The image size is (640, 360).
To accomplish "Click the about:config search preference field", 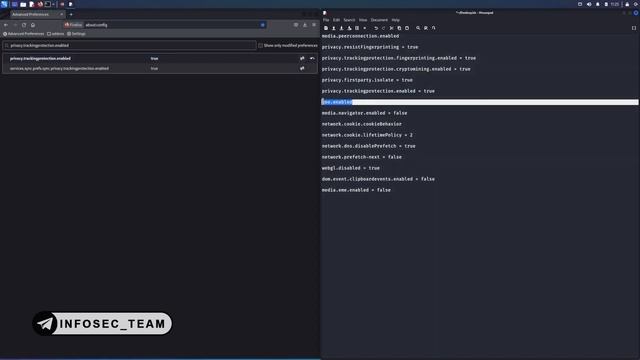I will click(x=130, y=45).
